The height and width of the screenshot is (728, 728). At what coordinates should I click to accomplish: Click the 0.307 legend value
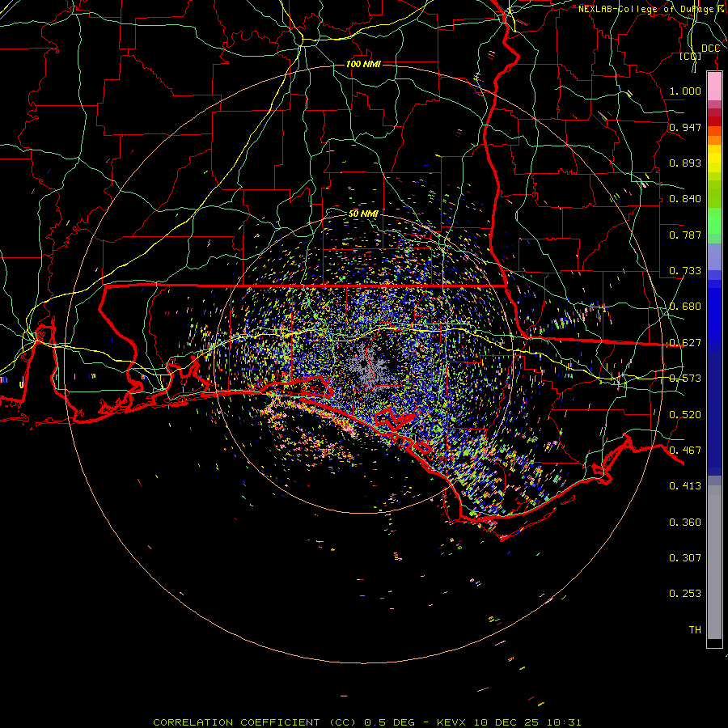pos(685,558)
